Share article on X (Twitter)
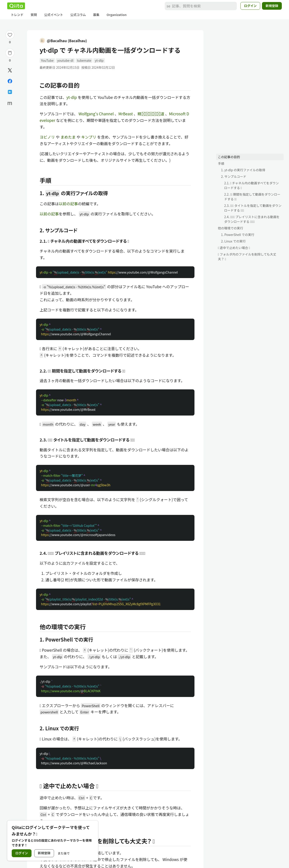Screen dimensions: 289x868 [10, 71]
